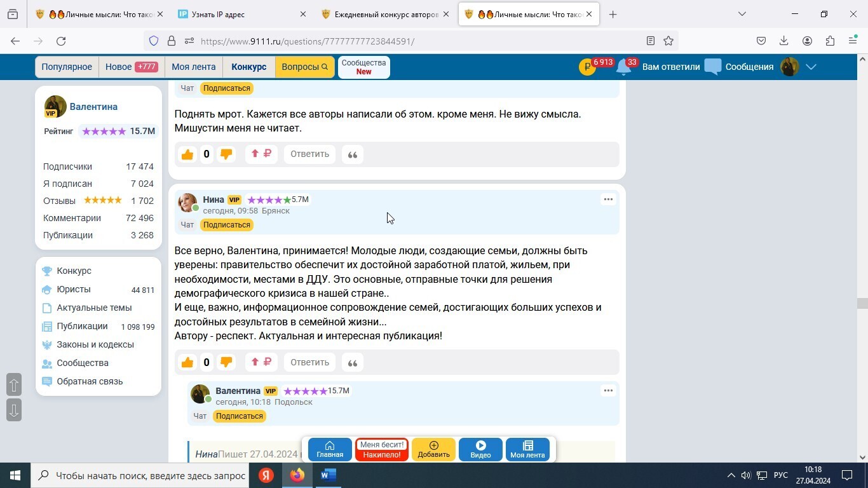Click the quote icon under Nina's comment
868x488 pixels.
353,362
